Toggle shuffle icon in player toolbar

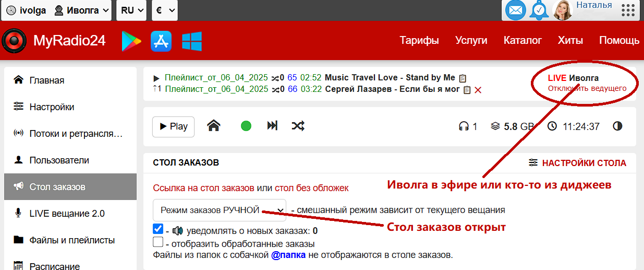(298, 126)
